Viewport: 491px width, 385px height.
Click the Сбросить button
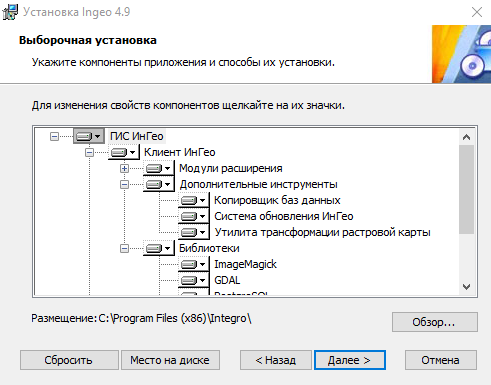69,360
